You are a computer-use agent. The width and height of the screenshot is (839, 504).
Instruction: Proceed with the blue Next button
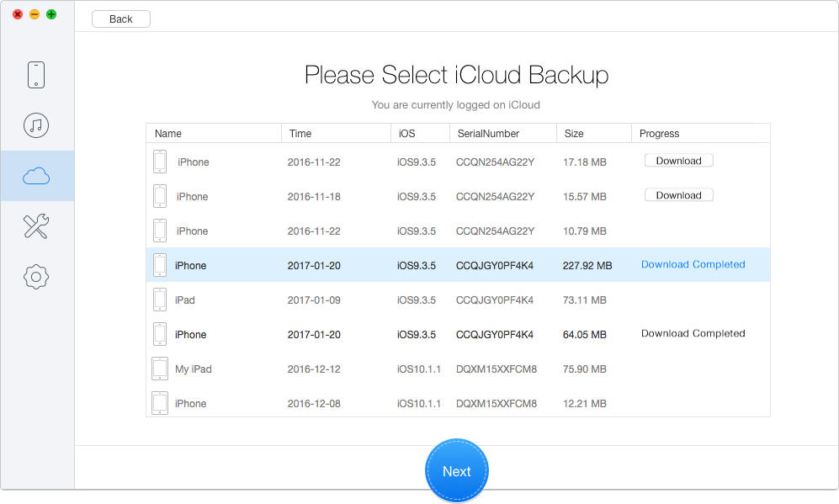[456, 471]
